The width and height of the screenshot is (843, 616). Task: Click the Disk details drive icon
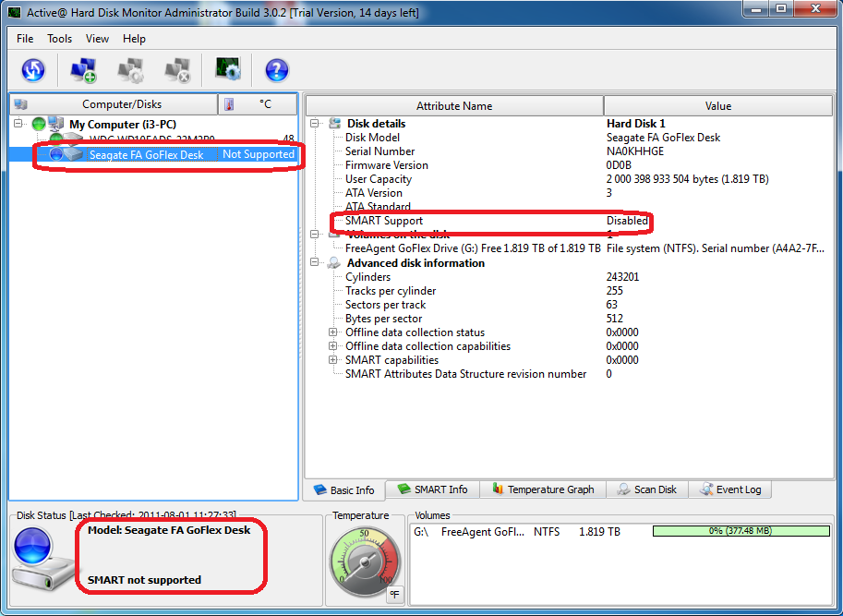(335, 123)
